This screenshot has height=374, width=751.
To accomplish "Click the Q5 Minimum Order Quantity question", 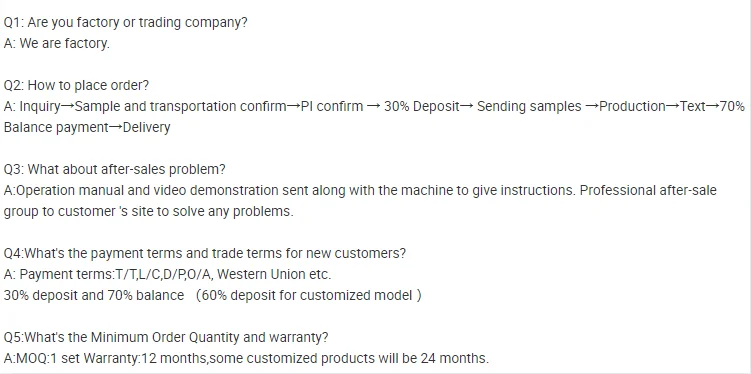I will click(x=166, y=337).
